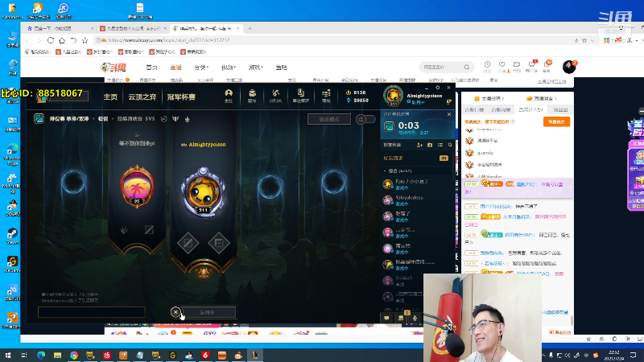The height and width of the screenshot is (362, 644).
Task: Switch to the 冠军杯赛 tab
Action: (181, 97)
